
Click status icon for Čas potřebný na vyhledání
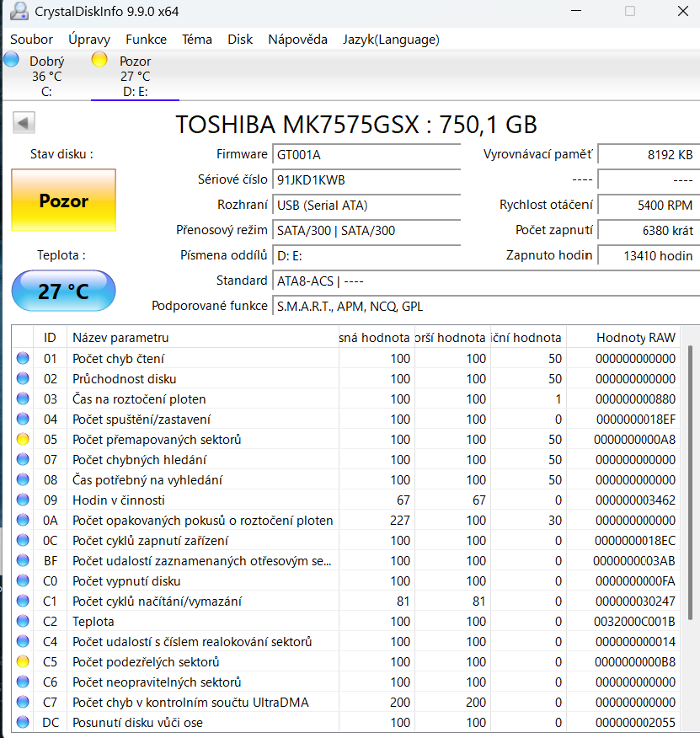(x=23, y=479)
